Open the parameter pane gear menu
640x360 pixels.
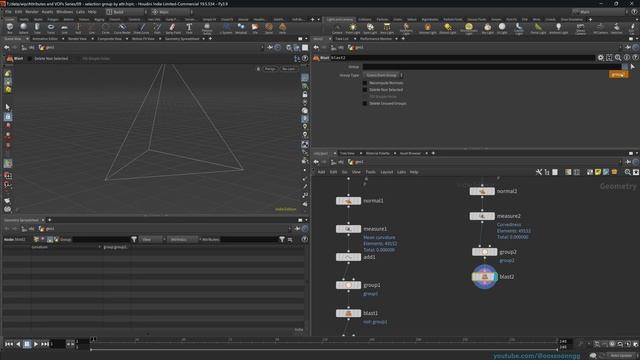coord(601,58)
